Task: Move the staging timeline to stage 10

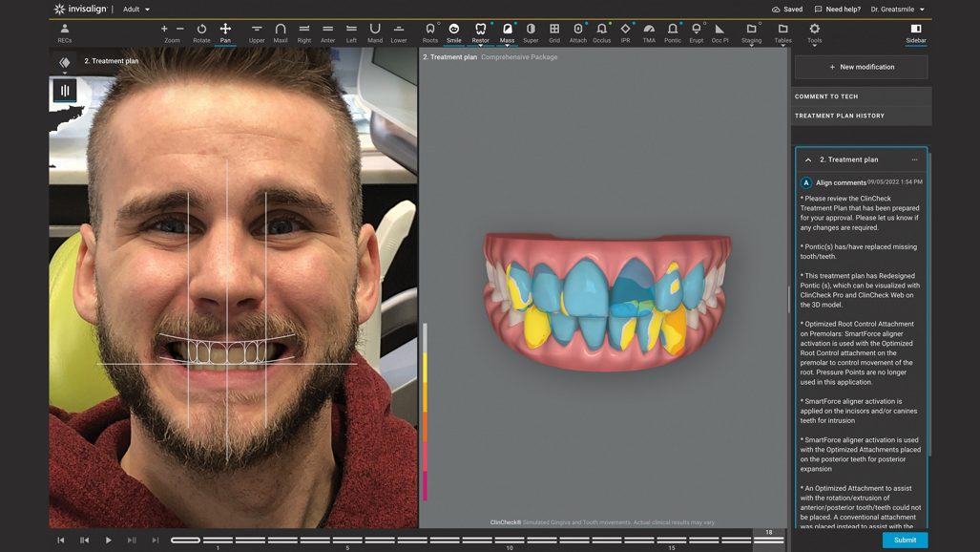Action: [x=510, y=540]
